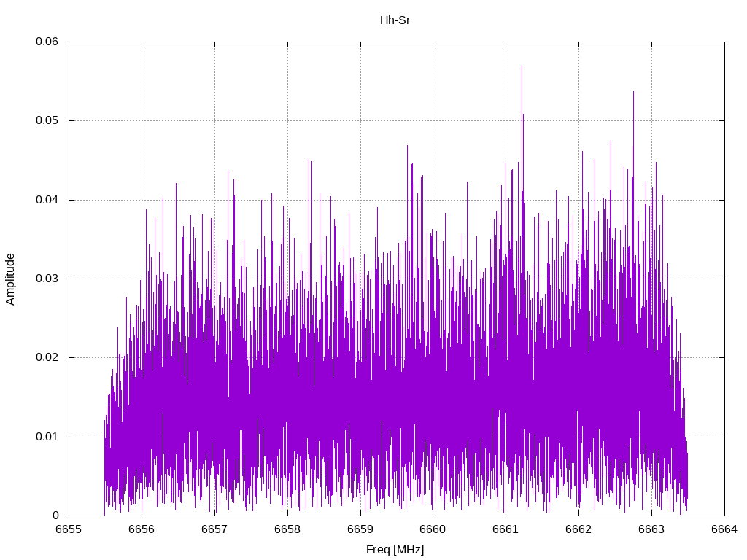Click the x-axis tick label 6657
Viewport: 747px width, 560px height.
pos(215,529)
